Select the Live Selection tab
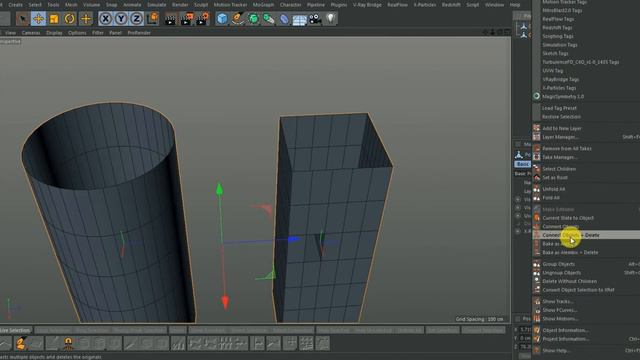 [16, 330]
